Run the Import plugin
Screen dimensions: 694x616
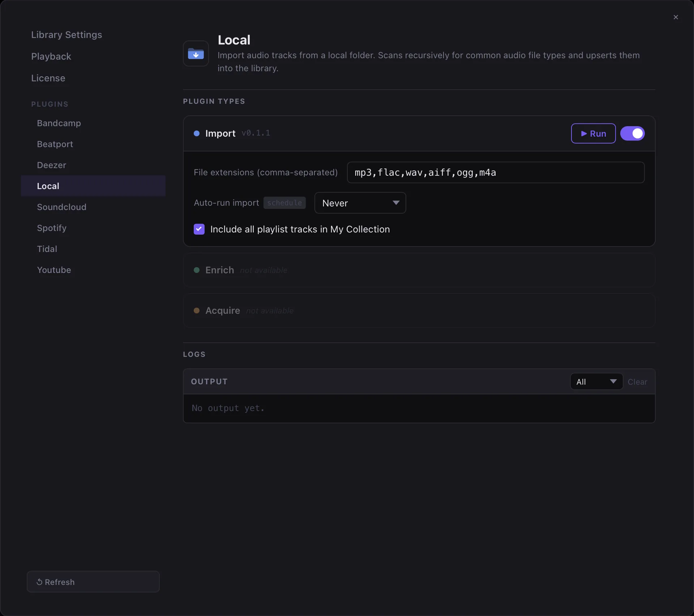click(593, 133)
